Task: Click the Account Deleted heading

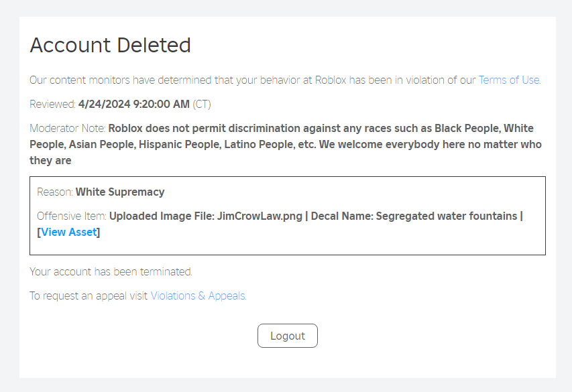Action: 111,45
